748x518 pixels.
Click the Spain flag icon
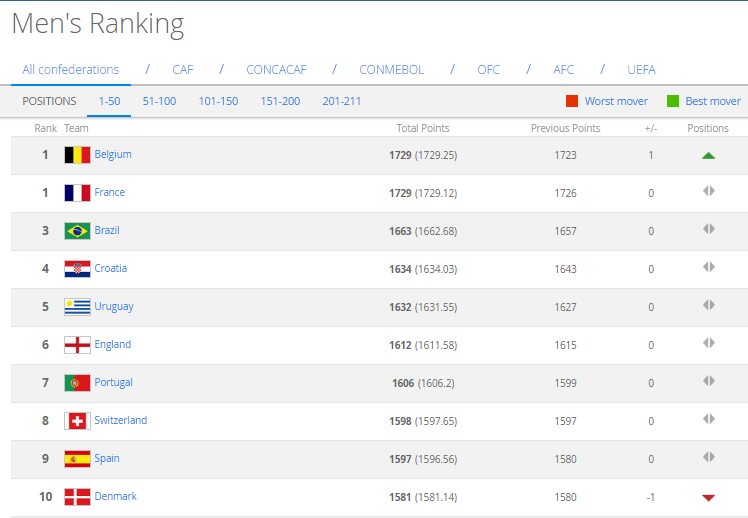point(77,459)
